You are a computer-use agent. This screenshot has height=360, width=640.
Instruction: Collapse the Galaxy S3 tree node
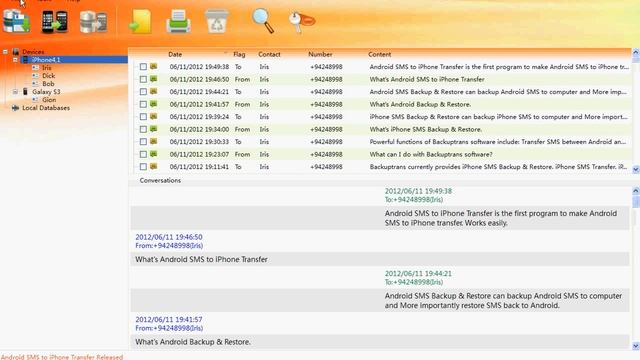click(16, 92)
